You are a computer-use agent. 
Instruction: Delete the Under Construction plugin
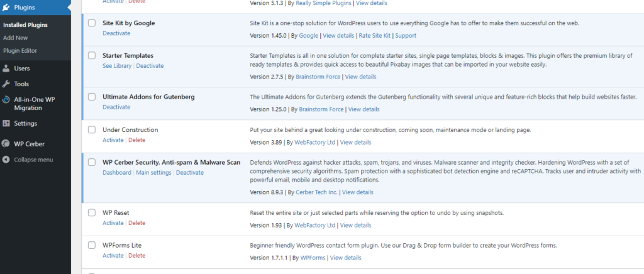pos(136,140)
